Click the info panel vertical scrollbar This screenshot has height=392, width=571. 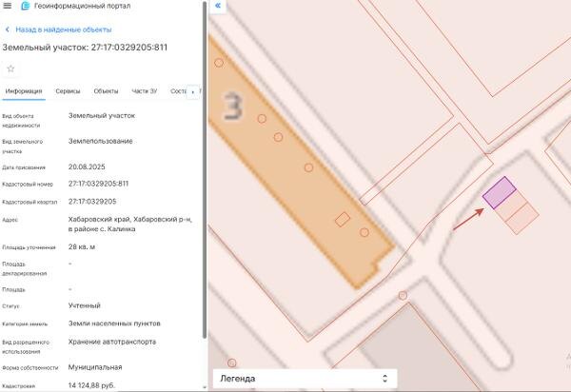205,169
